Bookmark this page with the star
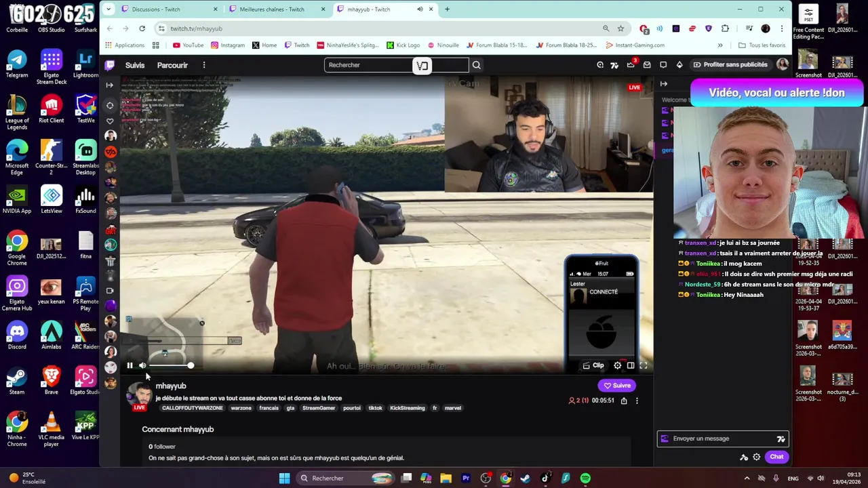 620,28
